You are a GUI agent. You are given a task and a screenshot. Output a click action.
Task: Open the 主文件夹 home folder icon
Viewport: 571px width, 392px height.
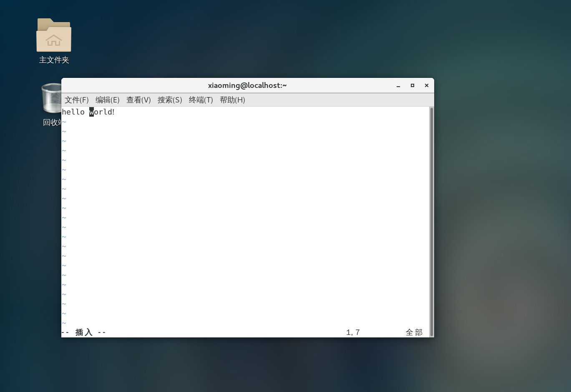point(54,35)
